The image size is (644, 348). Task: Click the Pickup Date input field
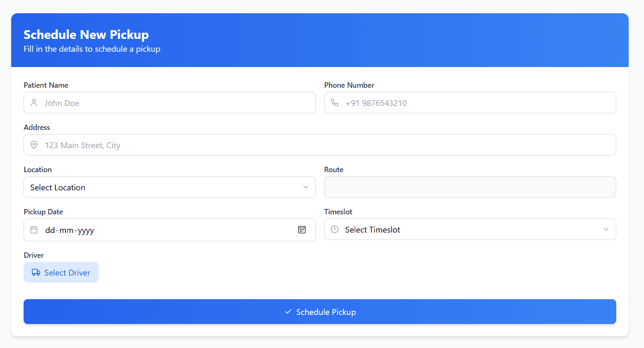click(166, 230)
